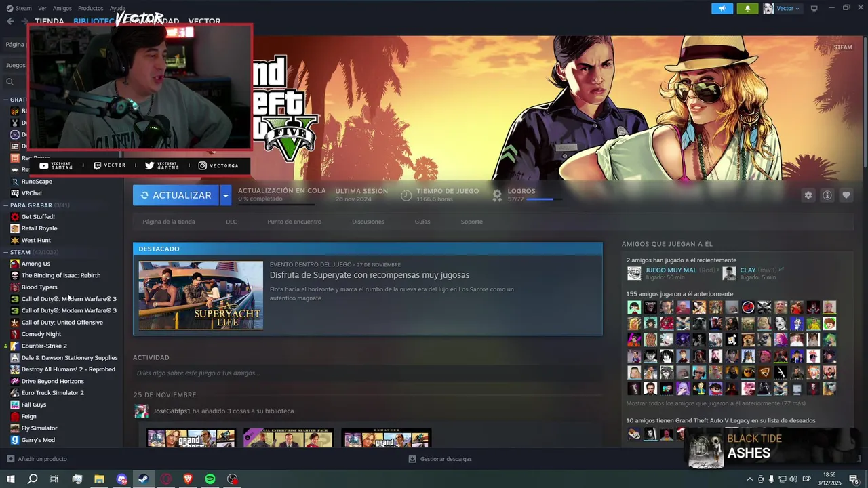The width and height of the screenshot is (868, 488).
Task: Select Retail Royale in PARA GRABAR
Action: [39, 228]
